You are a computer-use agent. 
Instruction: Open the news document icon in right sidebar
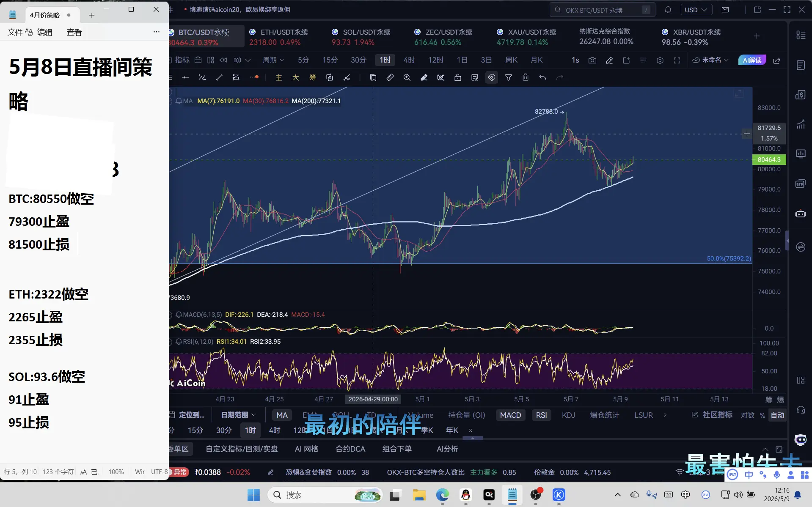point(801,65)
